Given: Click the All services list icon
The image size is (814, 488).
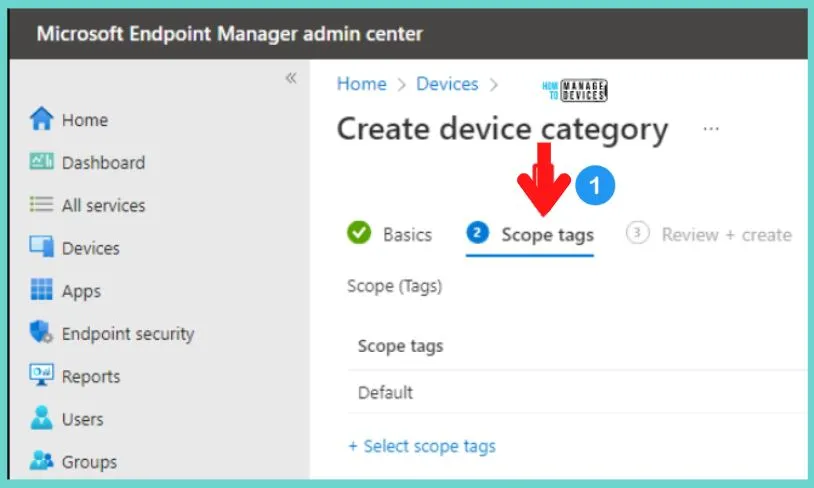Looking at the screenshot, I should [42, 204].
